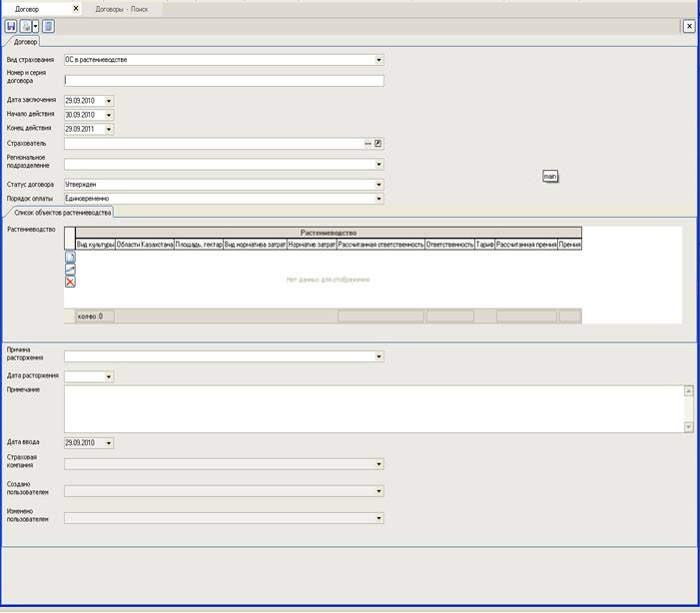700x613 pixels.
Task: Click the Тариф column header
Action: tap(484, 244)
